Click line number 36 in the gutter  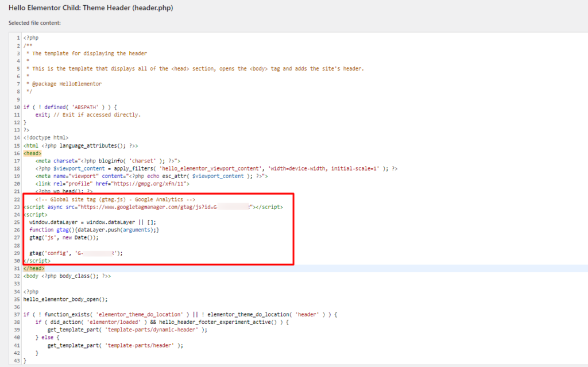pyautogui.click(x=17, y=307)
